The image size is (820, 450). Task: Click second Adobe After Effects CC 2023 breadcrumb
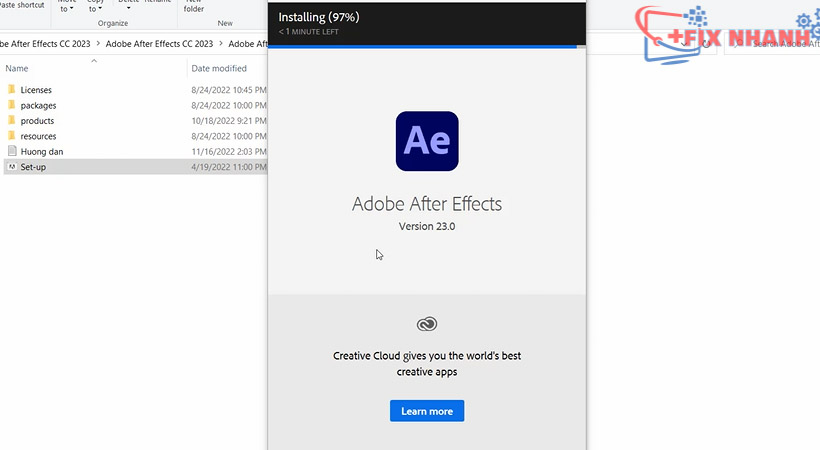pyautogui.click(x=159, y=43)
